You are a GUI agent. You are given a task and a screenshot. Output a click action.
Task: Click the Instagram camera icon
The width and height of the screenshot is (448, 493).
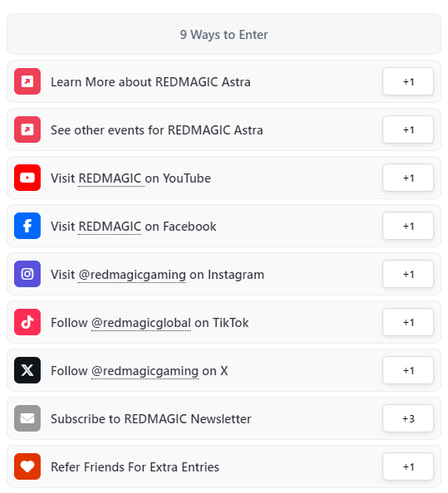point(27,274)
